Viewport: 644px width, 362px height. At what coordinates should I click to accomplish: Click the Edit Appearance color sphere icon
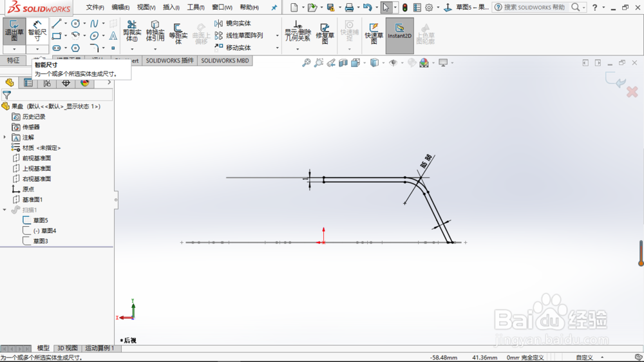coord(424,63)
